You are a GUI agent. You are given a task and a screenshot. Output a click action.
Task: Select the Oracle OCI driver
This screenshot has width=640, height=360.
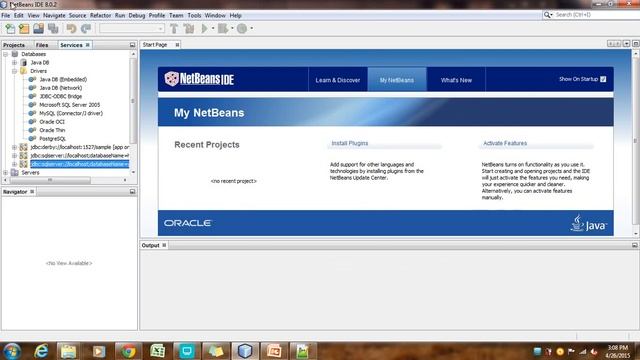52,122
